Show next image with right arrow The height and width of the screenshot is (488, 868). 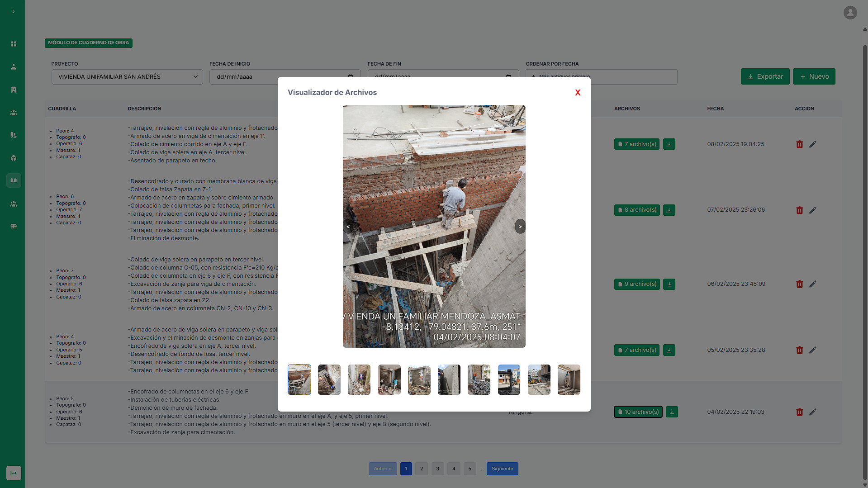click(x=520, y=227)
